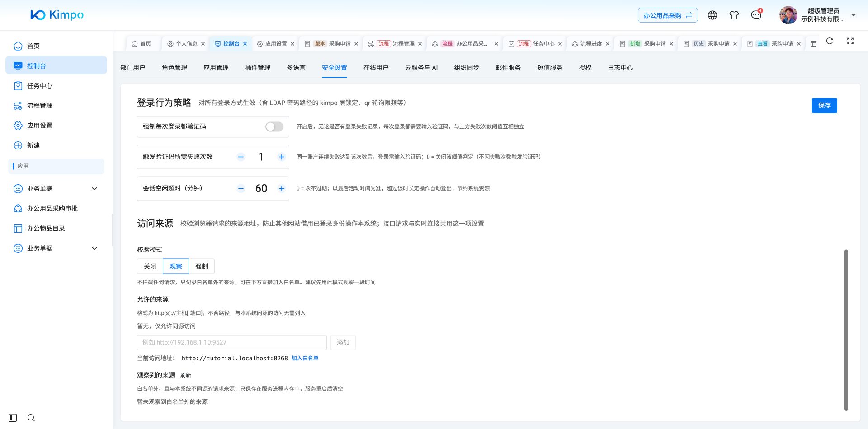Screen dimensions: 868x429
Task: Close the 流程进度 tab
Action: 608,44
